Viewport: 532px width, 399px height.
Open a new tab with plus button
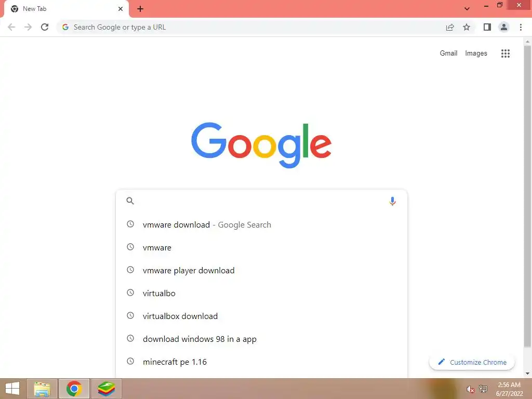tap(140, 9)
